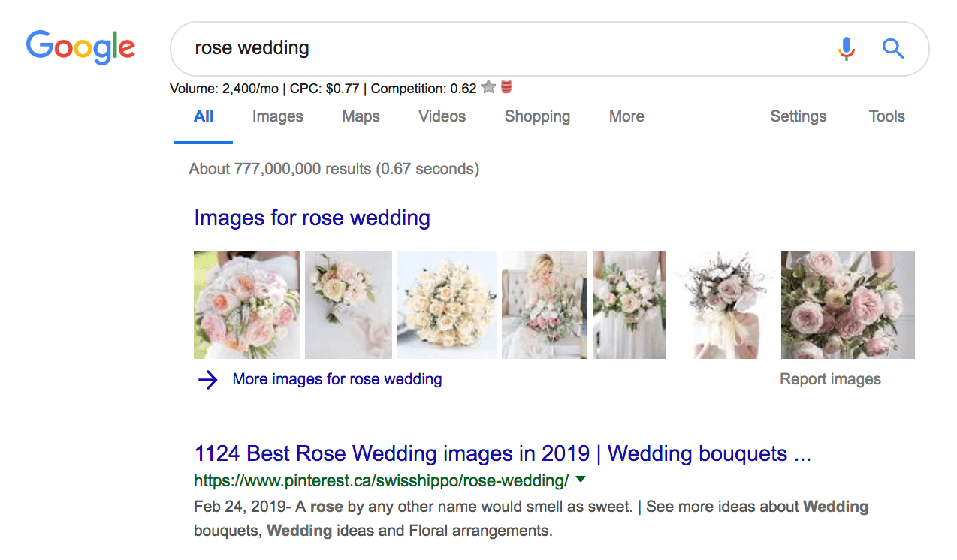Click the Report images link
This screenshot has height=560, width=957.
click(830, 379)
